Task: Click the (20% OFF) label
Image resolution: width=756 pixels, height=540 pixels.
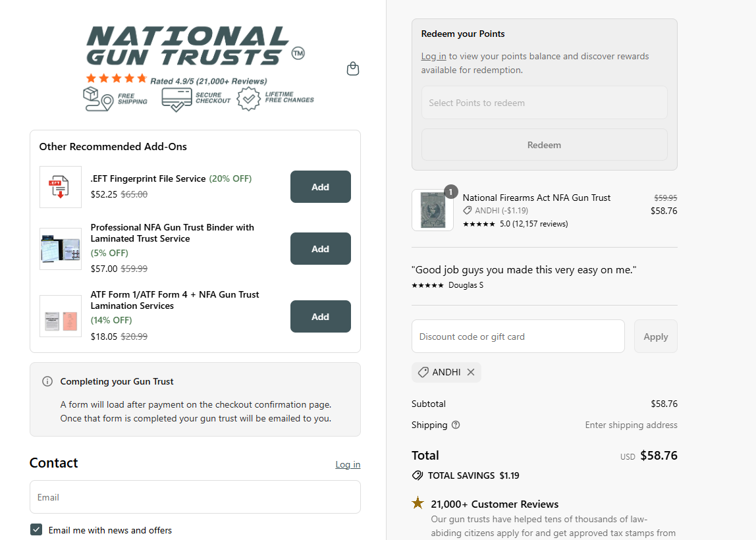Action: (x=230, y=178)
